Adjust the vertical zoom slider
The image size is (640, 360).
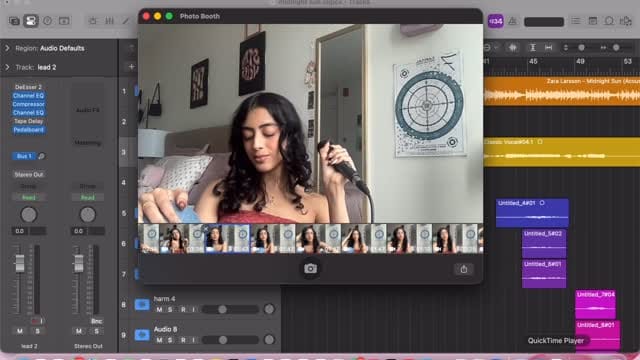pyautogui.click(x=581, y=48)
